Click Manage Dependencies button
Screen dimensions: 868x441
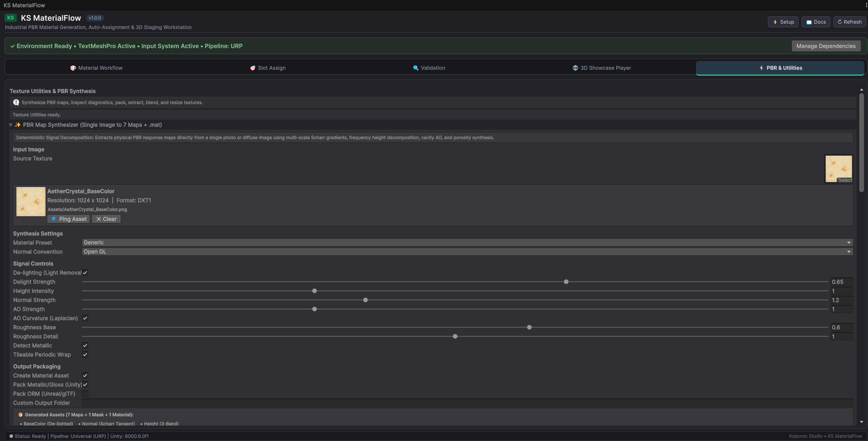826,46
